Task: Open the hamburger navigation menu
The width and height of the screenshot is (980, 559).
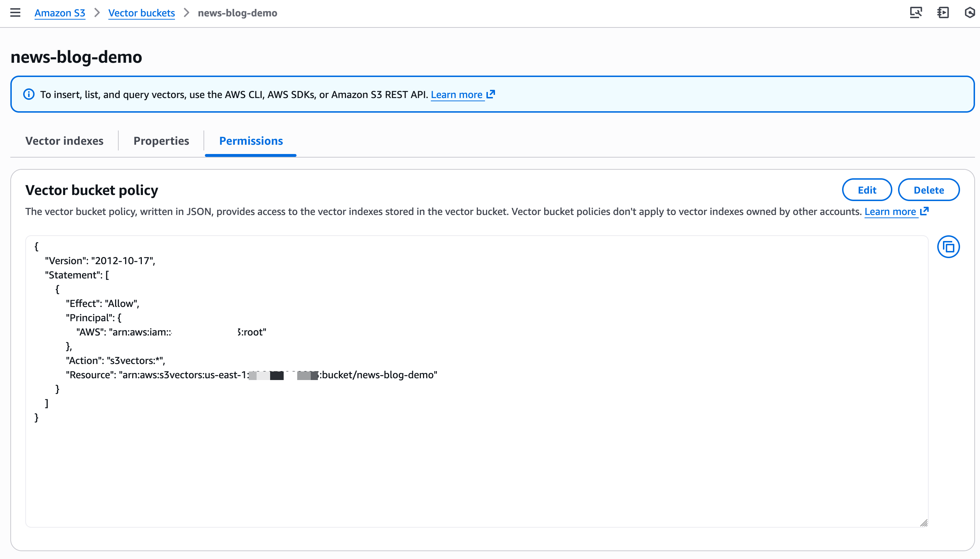Action: [15, 13]
